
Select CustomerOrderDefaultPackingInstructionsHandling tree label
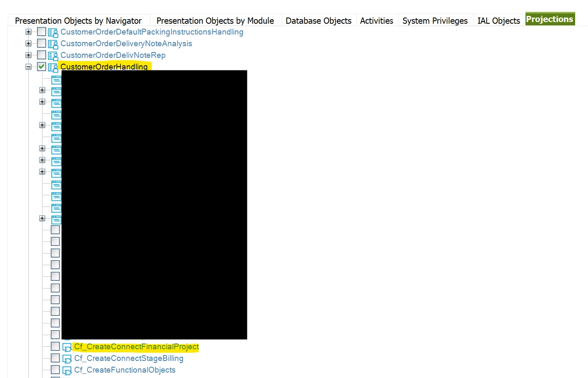tap(152, 32)
